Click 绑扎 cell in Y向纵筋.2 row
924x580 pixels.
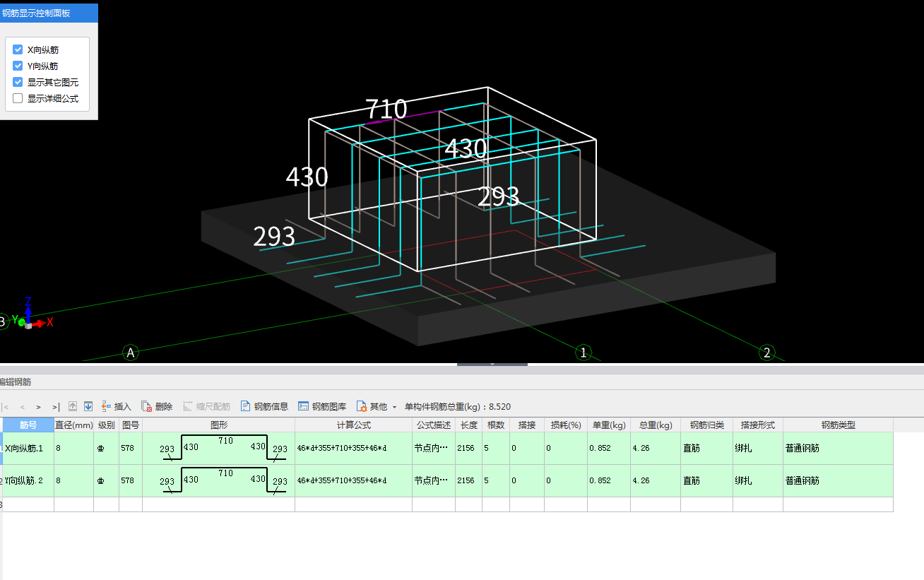758,480
